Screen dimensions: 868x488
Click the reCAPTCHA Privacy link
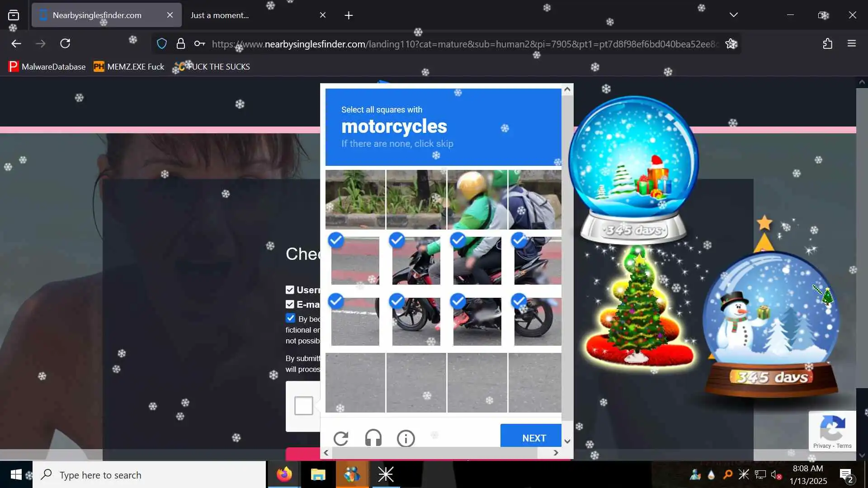pos(821,446)
